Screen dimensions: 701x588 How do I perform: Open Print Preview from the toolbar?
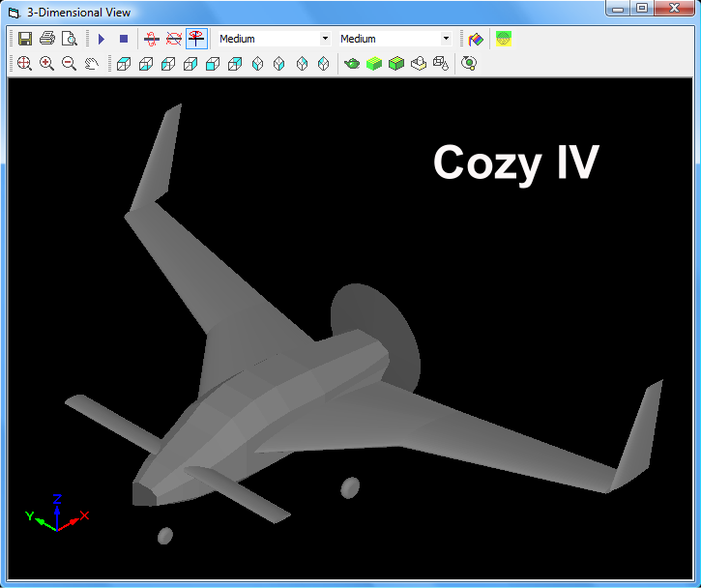[69, 39]
